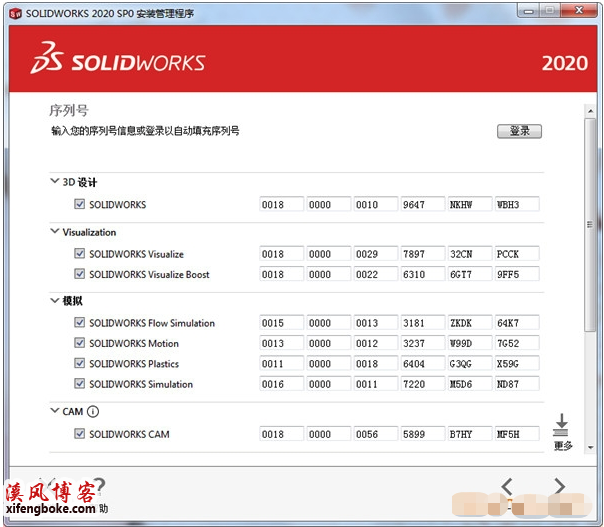
Task: Collapse the Visualization section
Action: pos(55,231)
